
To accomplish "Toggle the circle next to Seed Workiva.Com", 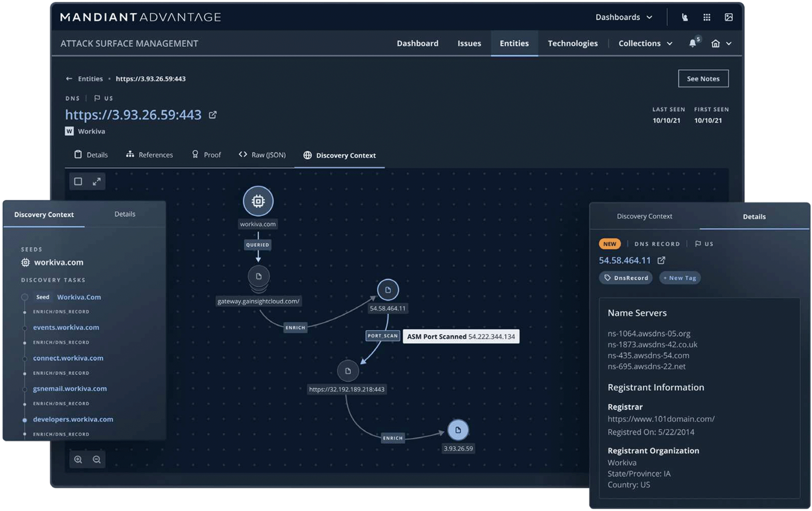I will pos(25,297).
